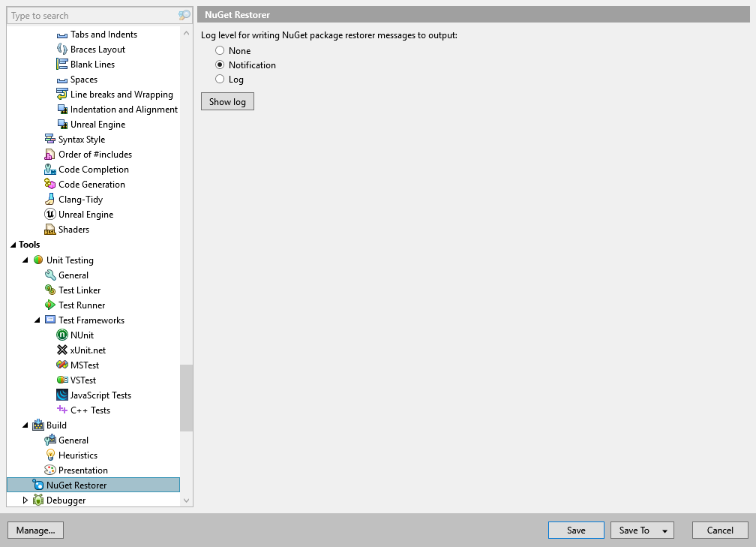The image size is (756, 547).
Task: Click the MSTest framework icon
Action: pos(61,365)
